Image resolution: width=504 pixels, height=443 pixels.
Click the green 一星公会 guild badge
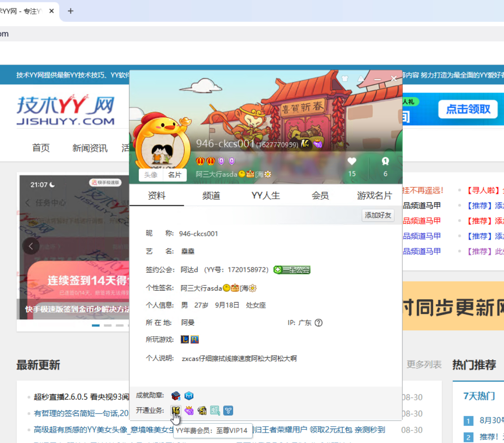tap(292, 270)
